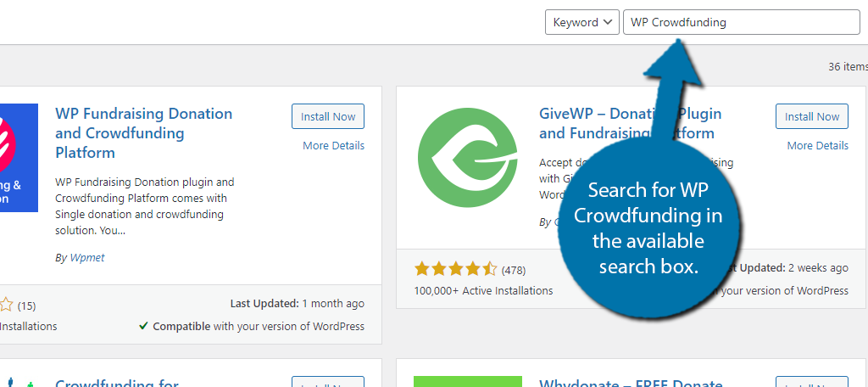Image resolution: width=868 pixels, height=387 pixels.
Task: Install the GiveWP donation plugin
Action: point(811,116)
